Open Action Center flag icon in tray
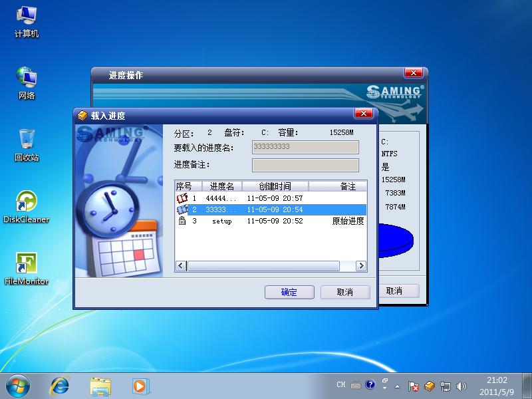Image resolution: width=532 pixels, height=399 pixels. [x=413, y=385]
